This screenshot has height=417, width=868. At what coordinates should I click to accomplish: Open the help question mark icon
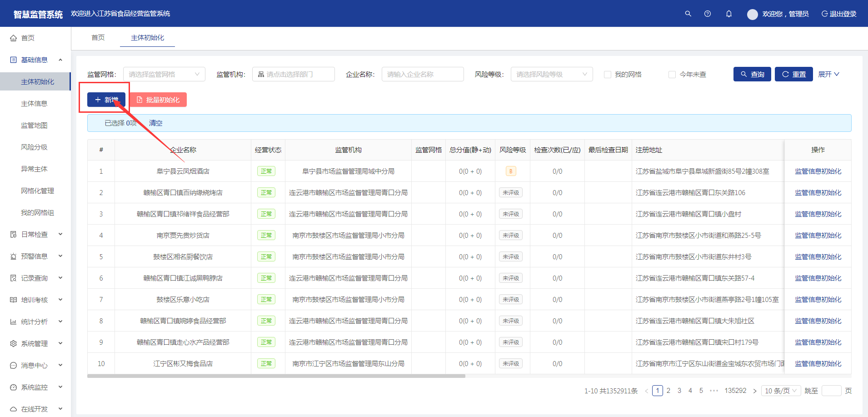click(708, 14)
